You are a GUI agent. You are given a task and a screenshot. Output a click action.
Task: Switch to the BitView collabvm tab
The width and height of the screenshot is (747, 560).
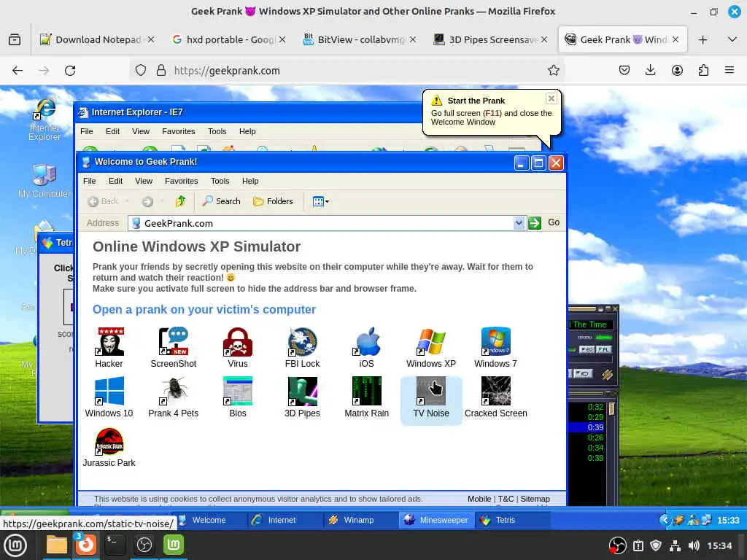[x=360, y=39]
